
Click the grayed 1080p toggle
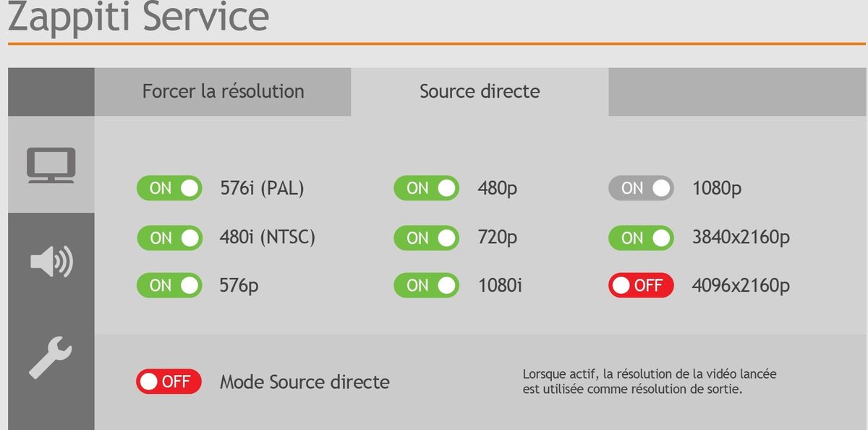pos(641,189)
